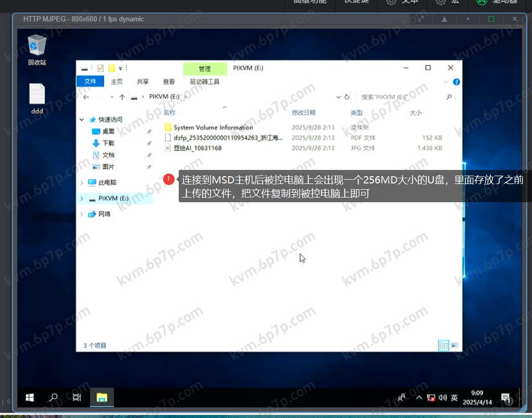Switch to large icons view layout

click(x=454, y=345)
